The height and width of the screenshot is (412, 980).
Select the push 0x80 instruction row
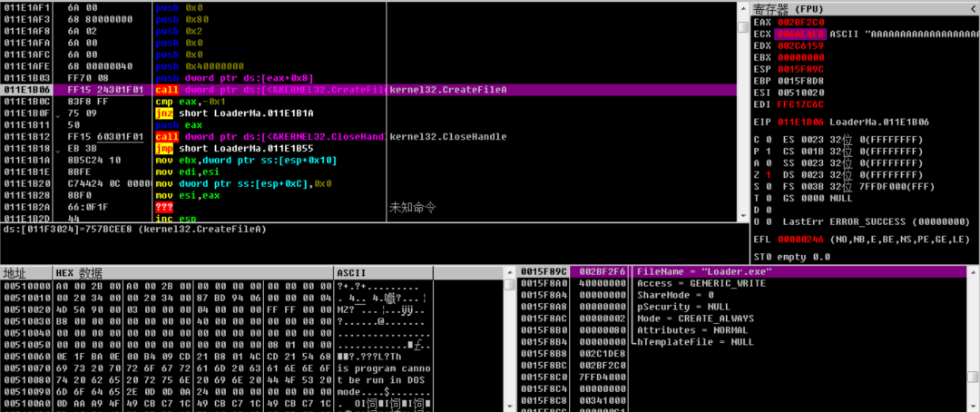pyautogui.click(x=368, y=20)
